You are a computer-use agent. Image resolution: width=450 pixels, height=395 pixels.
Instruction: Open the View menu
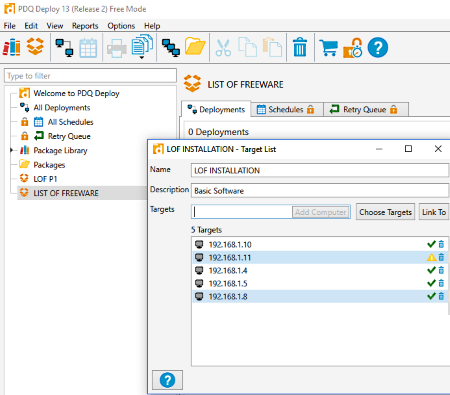tap(55, 26)
